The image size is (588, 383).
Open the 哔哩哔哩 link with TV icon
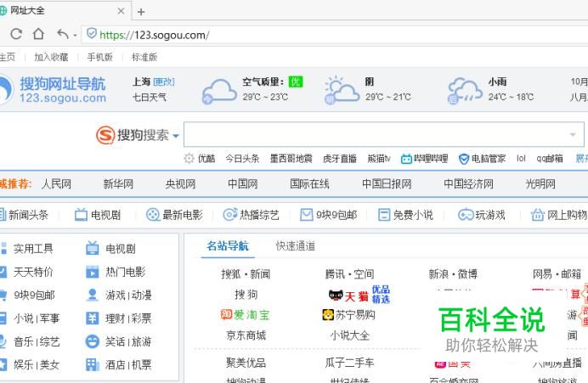click(x=425, y=159)
